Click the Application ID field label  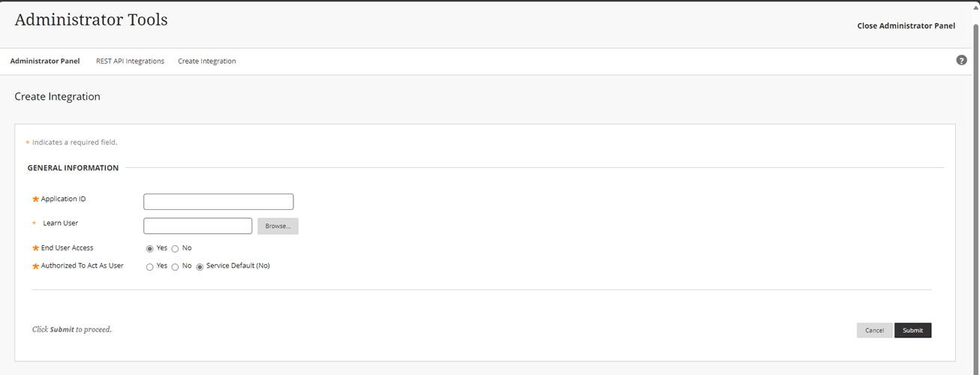[x=63, y=199]
